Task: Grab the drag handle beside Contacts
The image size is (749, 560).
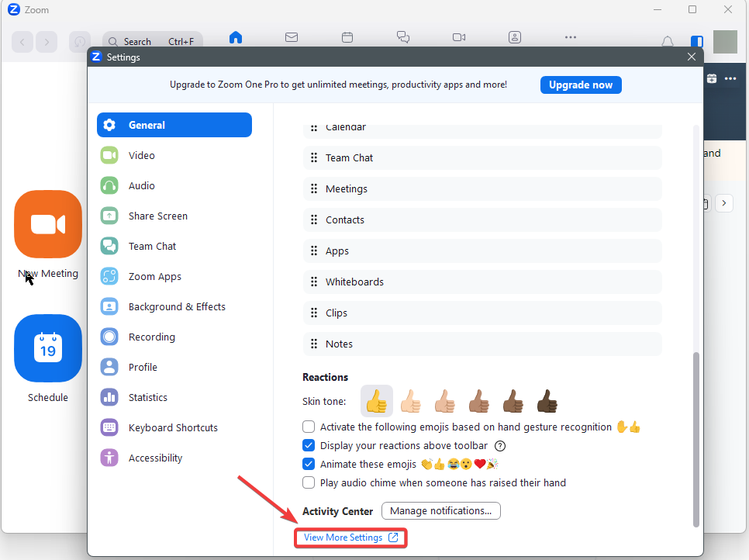Action: (x=314, y=220)
